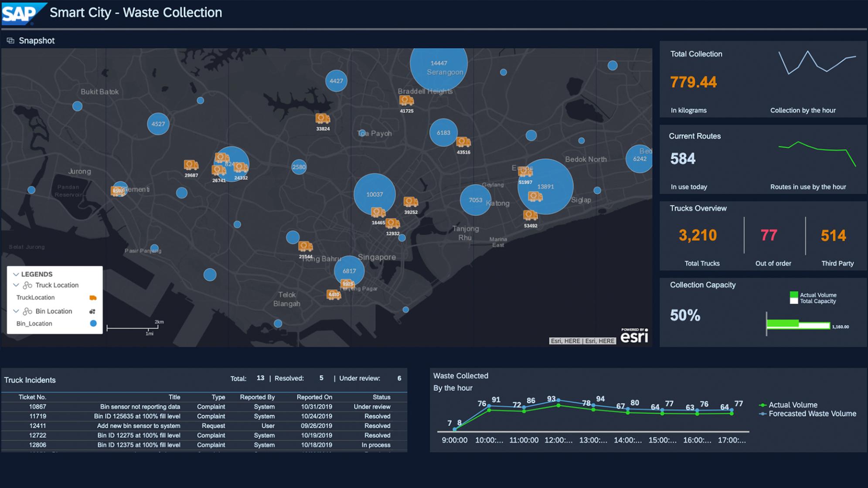Select truck icon labeled 41725

(x=406, y=101)
